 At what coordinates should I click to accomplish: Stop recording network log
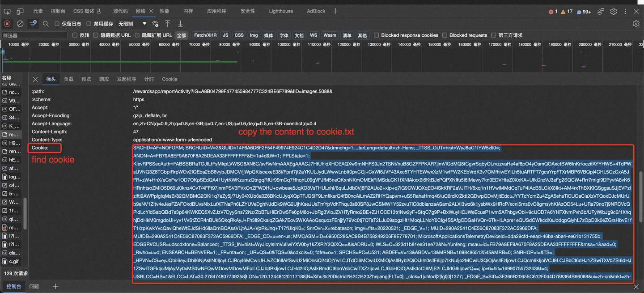[7, 24]
